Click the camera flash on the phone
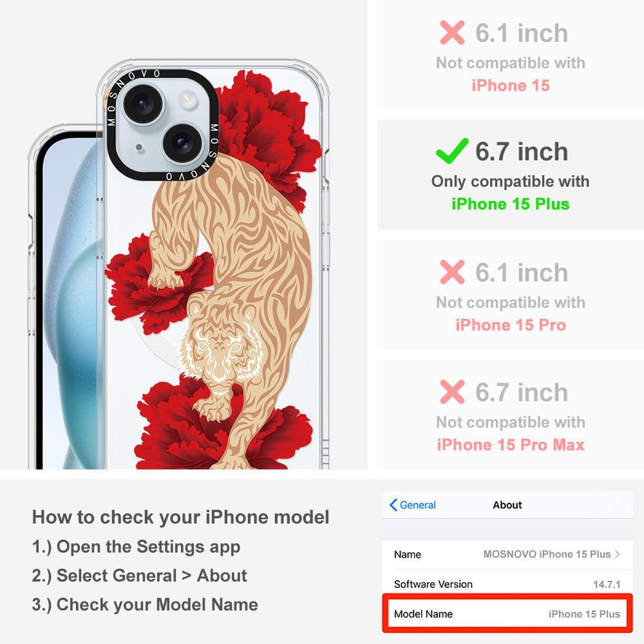The width and height of the screenshot is (644, 644). click(x=187, y=99)
